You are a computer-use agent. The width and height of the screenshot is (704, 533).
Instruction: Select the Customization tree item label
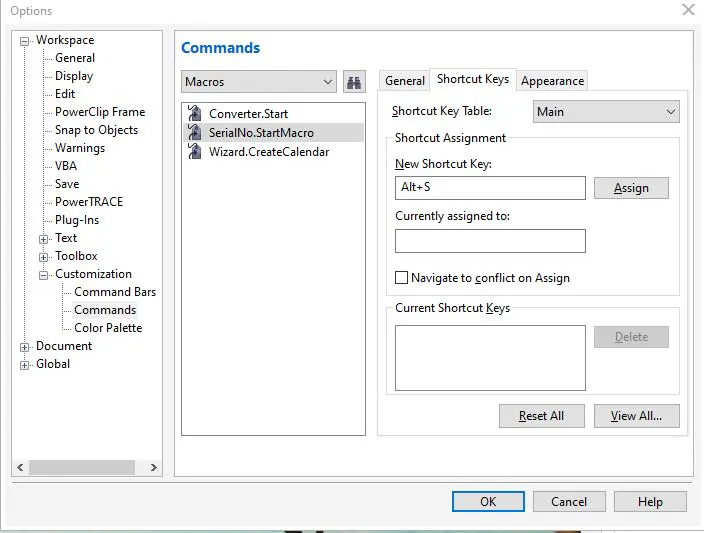[93, 274]
